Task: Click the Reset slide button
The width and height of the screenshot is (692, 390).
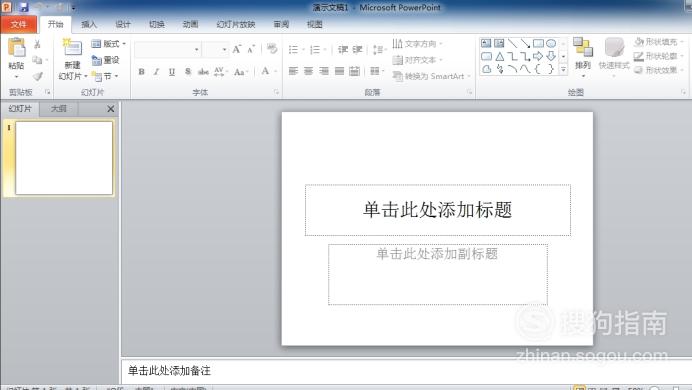Action: [x=106, y=60]
